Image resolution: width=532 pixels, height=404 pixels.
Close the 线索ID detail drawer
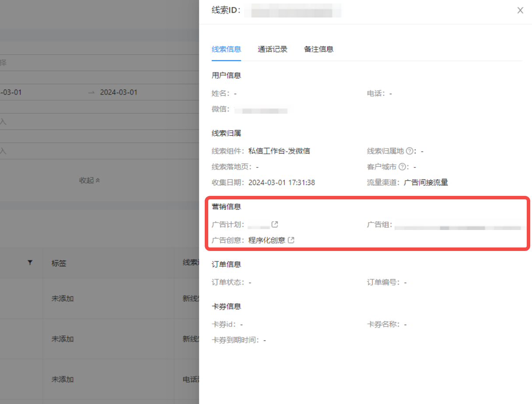(x=520, y=10)
